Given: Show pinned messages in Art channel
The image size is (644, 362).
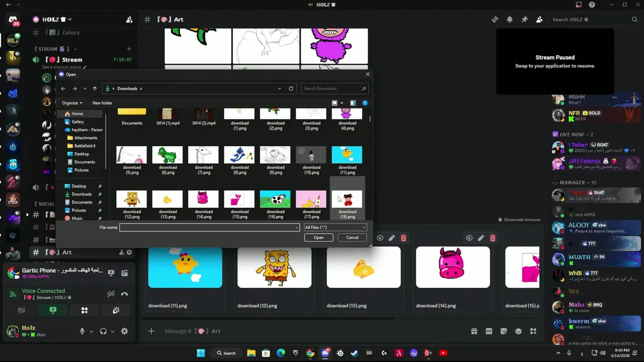Looking at the screenshot, I should pyautogui.click(x=524, y=20).
